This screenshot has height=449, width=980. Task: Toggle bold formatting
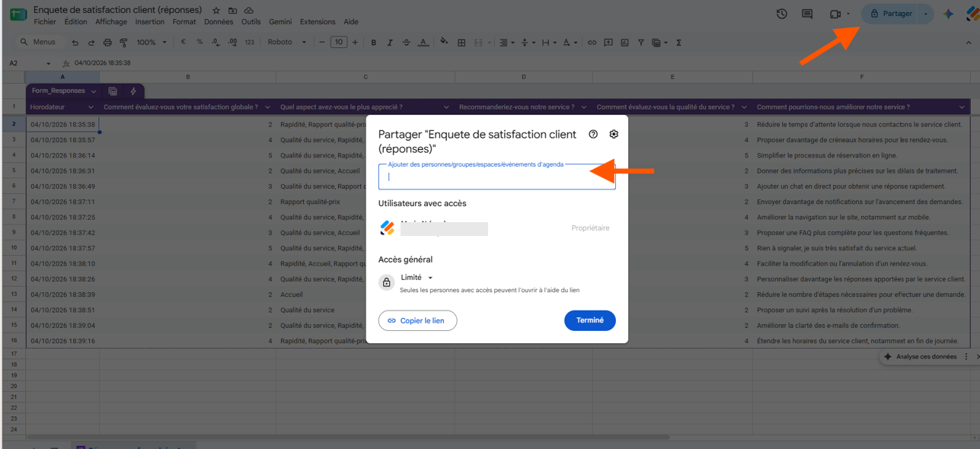(373, 43)
